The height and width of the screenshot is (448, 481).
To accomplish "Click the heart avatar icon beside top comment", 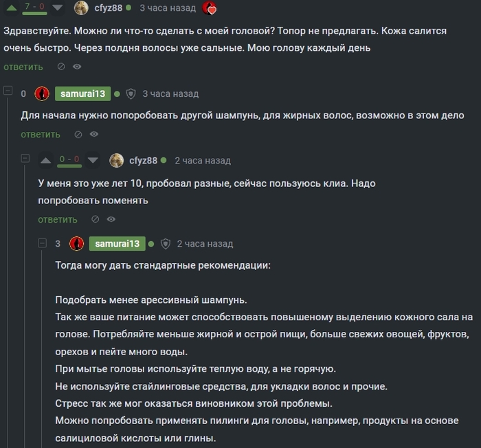I will [210, 8].
